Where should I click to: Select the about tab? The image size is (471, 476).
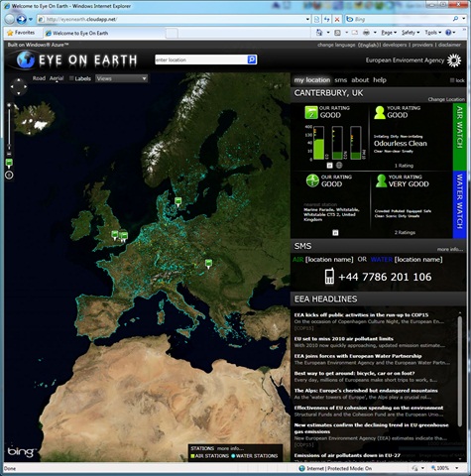click(x=360, y=80)
